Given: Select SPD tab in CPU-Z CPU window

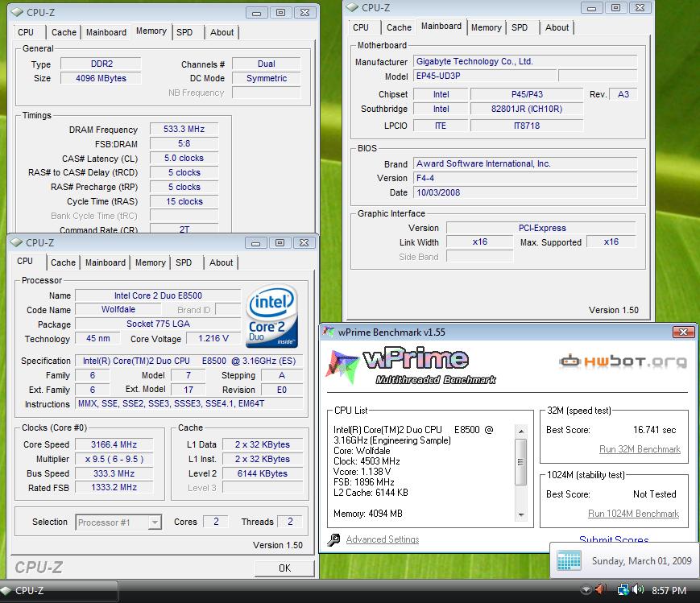Looking at the screenshot, I should pyautogui.click(x=184, y=262).
